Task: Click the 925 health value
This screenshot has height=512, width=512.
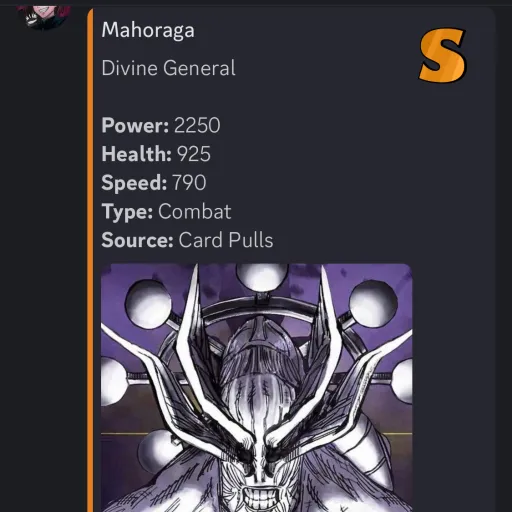Action: [194, 154]
